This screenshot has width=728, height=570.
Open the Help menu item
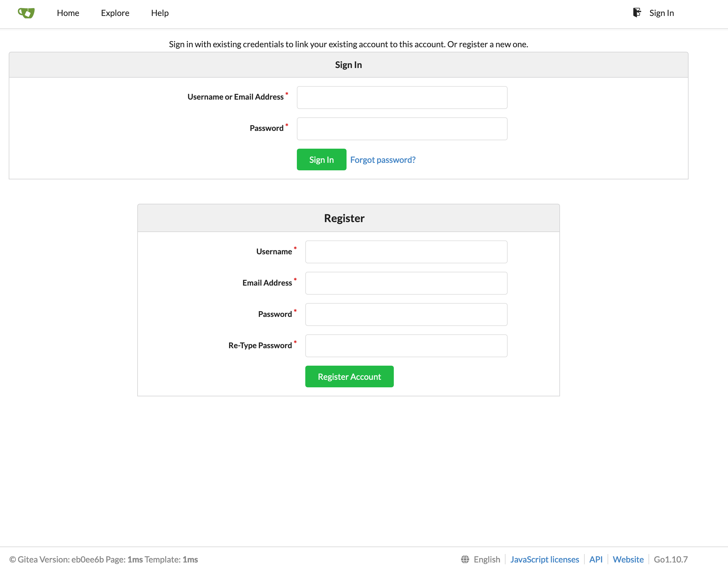(x=160, y=13)
